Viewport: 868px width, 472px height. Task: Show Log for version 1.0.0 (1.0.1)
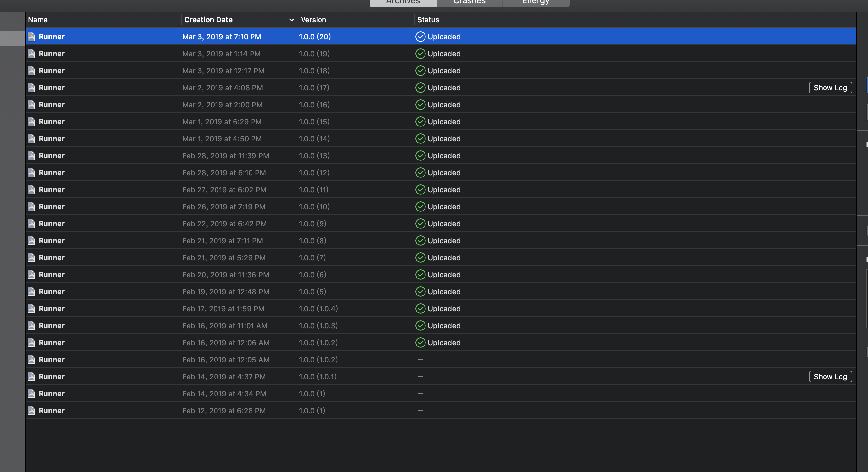coord(830,376)
